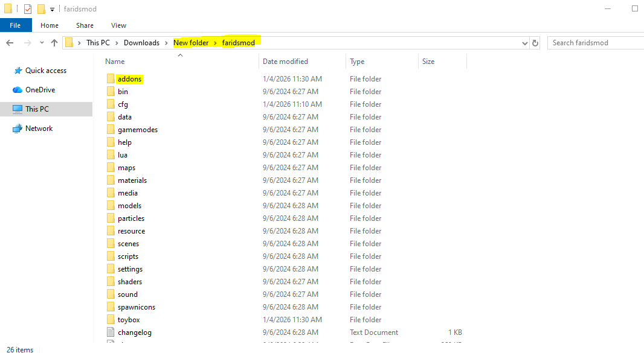The height and width of the screenshot is (353, 644).
Task: Go back with the navigation back arrow
Action: (x=10, y=42)
